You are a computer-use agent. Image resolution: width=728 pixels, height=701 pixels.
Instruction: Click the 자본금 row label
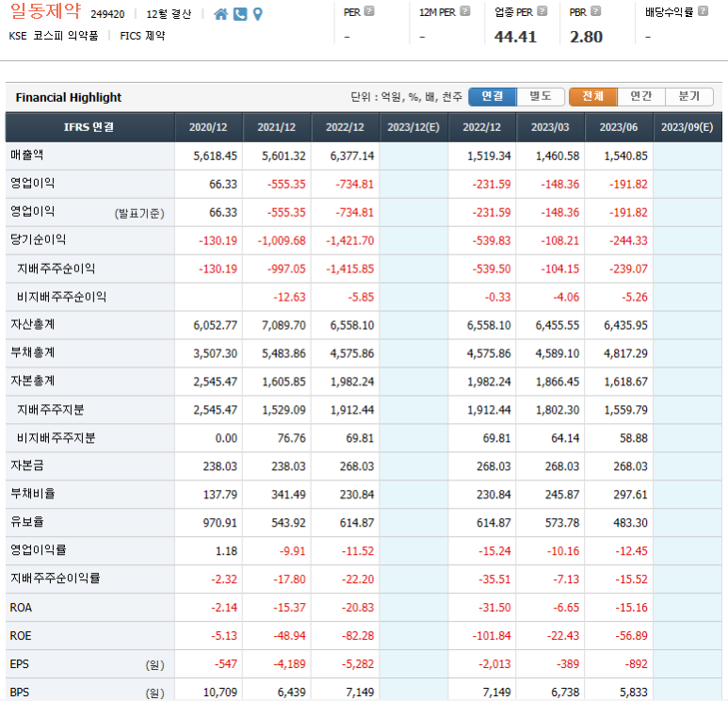[x=27, y=465]
